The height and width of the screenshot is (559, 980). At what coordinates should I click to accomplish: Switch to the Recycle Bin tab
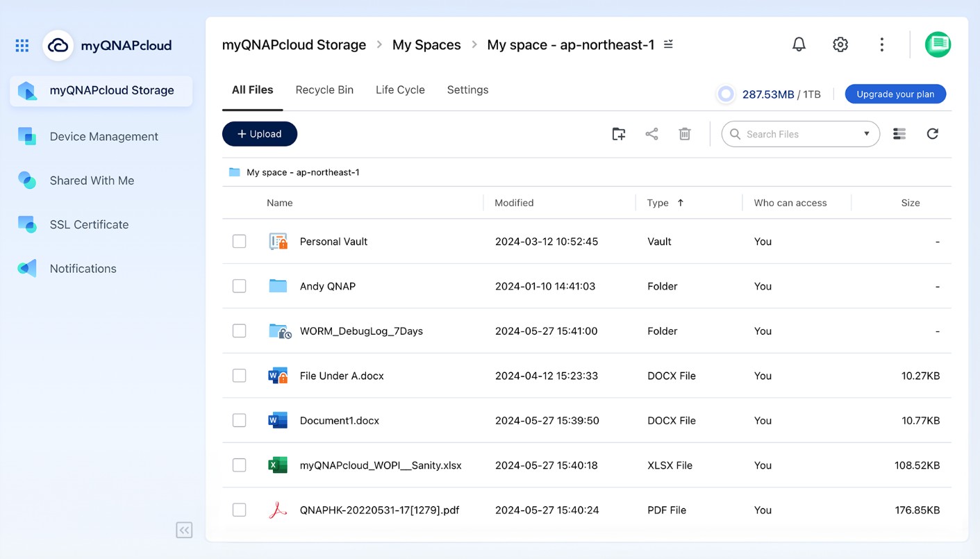pos(324,90)
